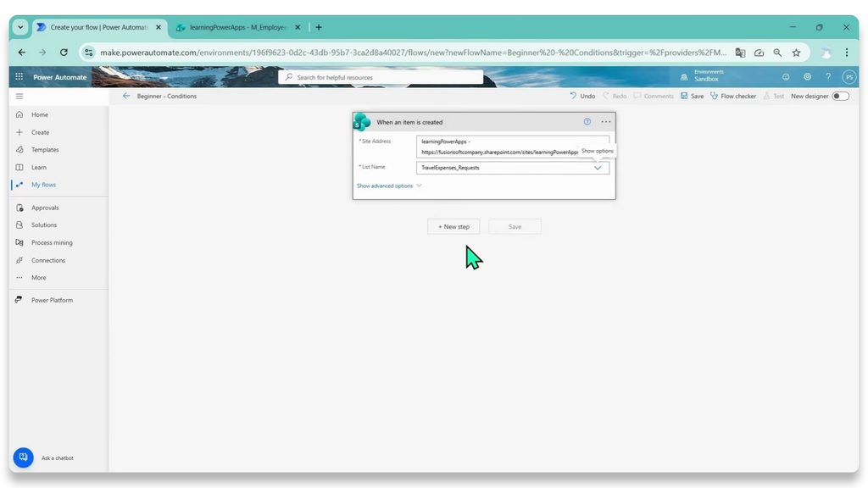Run the Flow checker
Image resolution: width=868 pixels, height=488 pixels.
tap(733, 96)
